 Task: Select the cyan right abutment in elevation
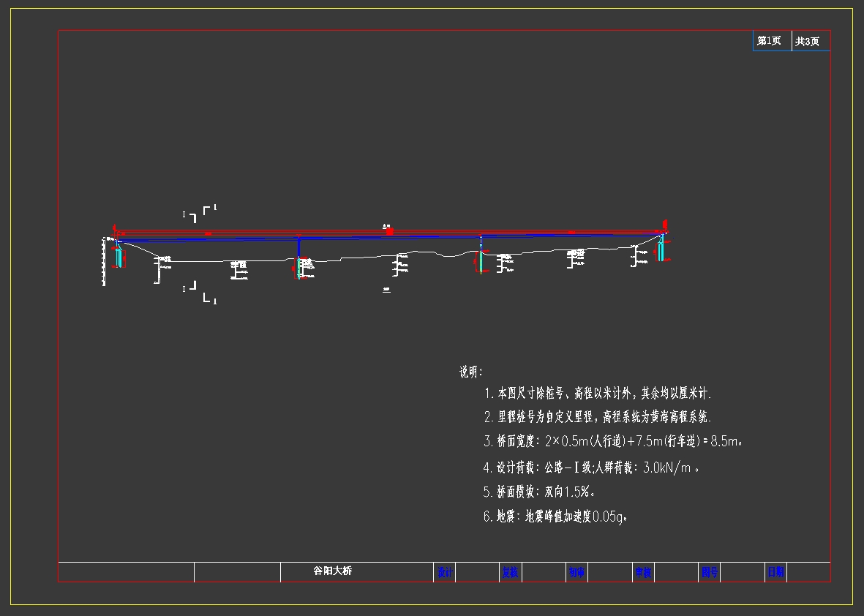[661, 250]
